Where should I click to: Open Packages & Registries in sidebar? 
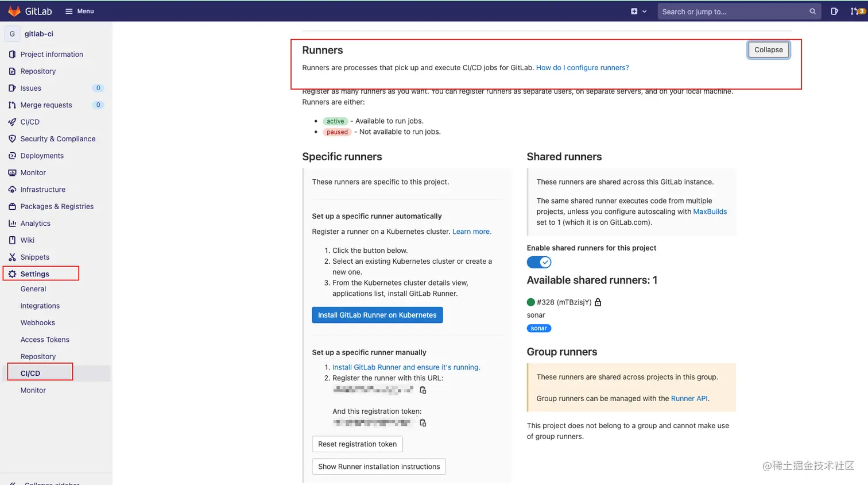click(x=57, y=206)
